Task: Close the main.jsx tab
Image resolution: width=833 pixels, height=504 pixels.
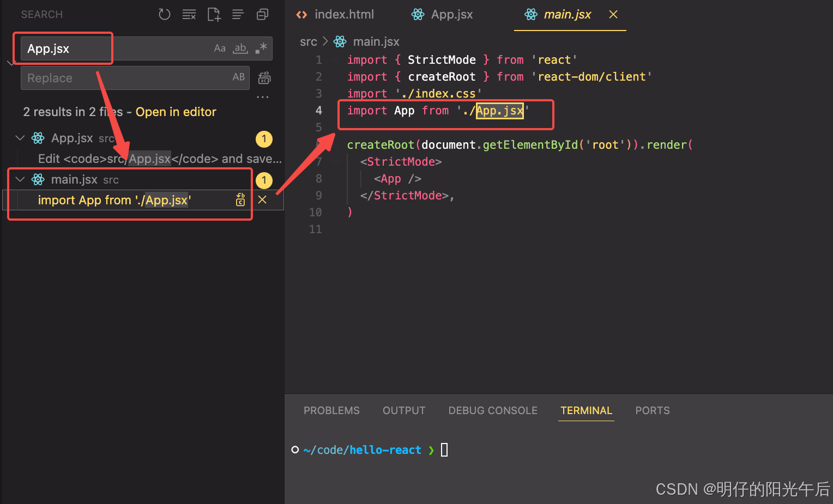Action: [613, 15]
